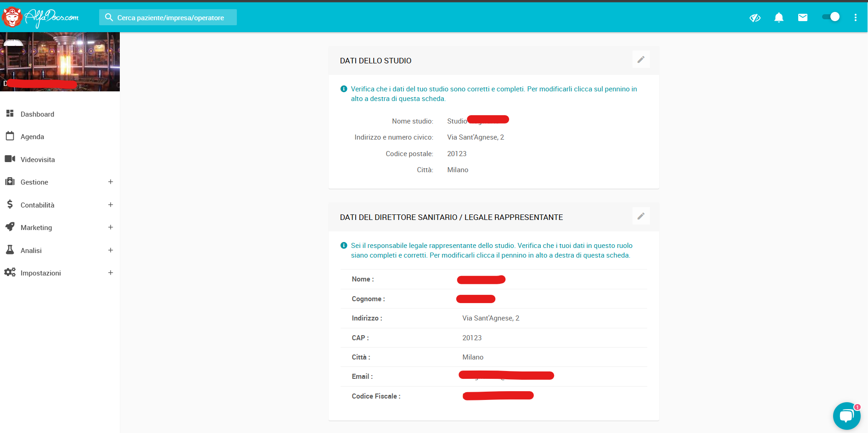Toggle the privacy eye icon in header

pos(755,17)
